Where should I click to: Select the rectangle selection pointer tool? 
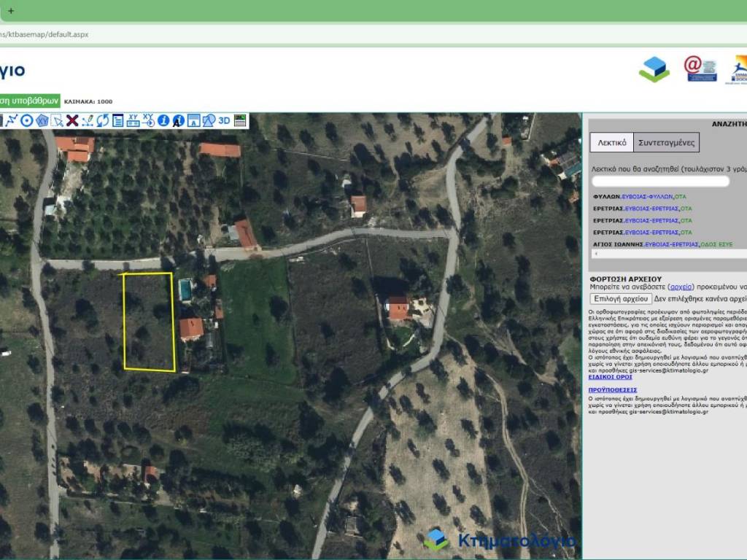coord(57,120)
